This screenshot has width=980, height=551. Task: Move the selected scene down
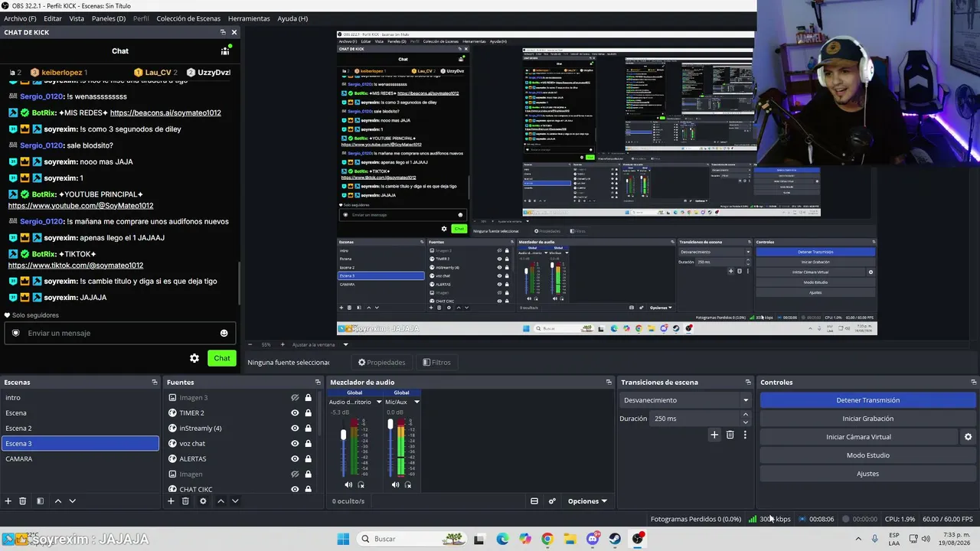(x=72, y=501)
